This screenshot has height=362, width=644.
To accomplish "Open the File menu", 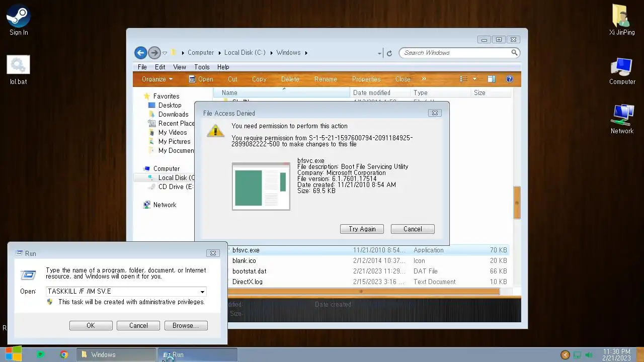I will click(142, 67).
